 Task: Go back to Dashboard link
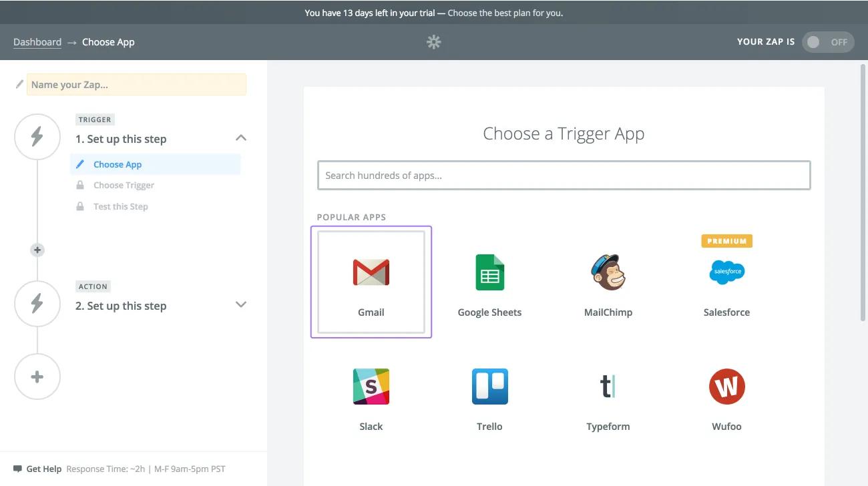click(x=37, y=42)
